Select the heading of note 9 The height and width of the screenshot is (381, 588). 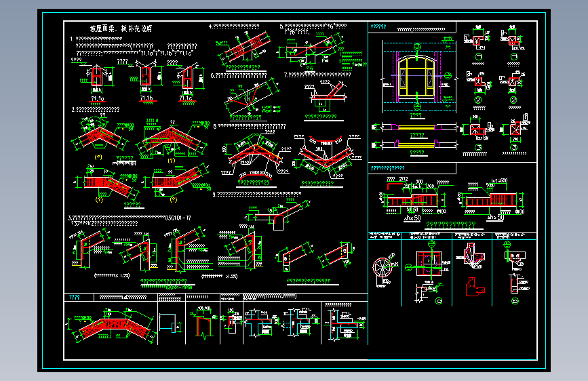click(257, 194)
